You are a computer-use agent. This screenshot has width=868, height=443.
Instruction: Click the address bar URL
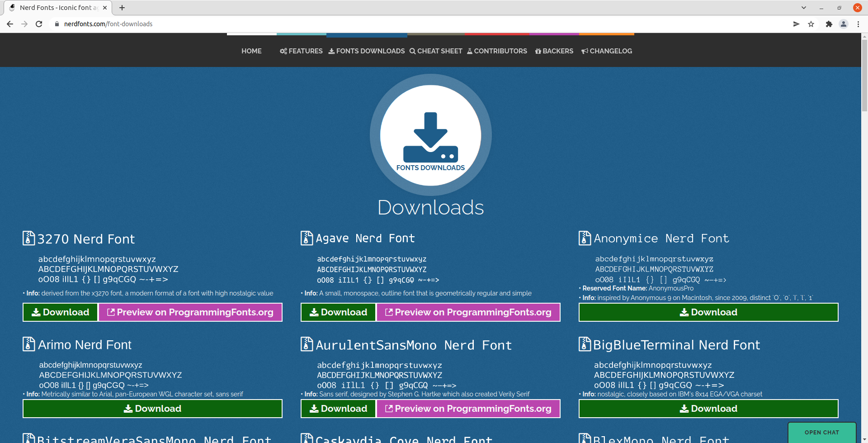click(108, 24)
